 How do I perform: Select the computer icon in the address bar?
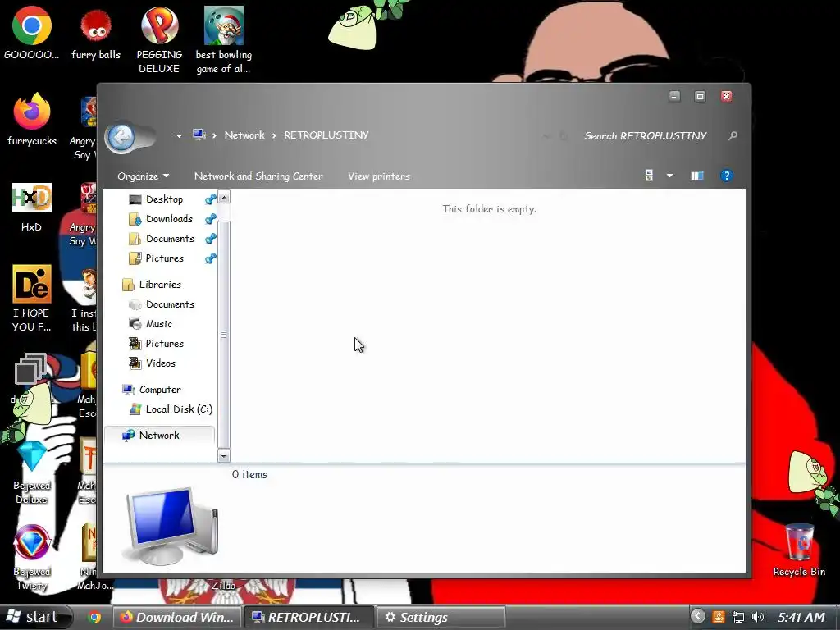[199, 135]
